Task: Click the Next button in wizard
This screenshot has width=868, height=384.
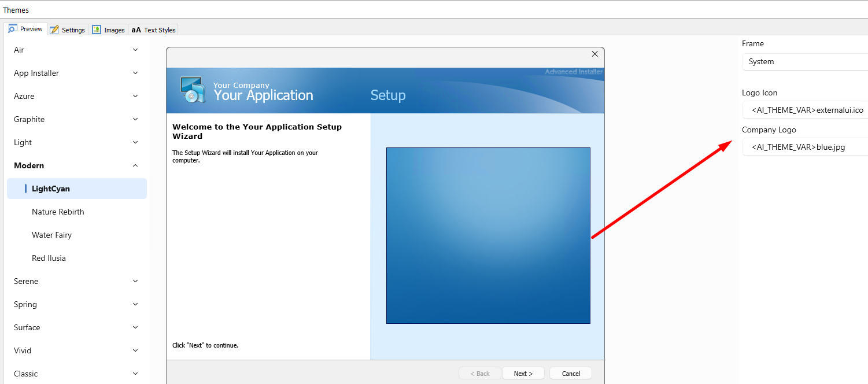Action: click(523, 374)
